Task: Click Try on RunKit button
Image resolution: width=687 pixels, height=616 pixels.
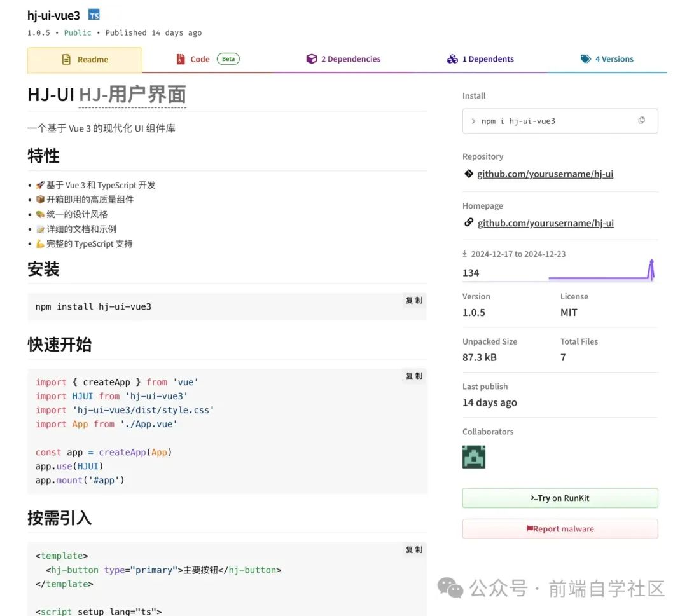Action: pyautogui.click(x=560, y=498)
